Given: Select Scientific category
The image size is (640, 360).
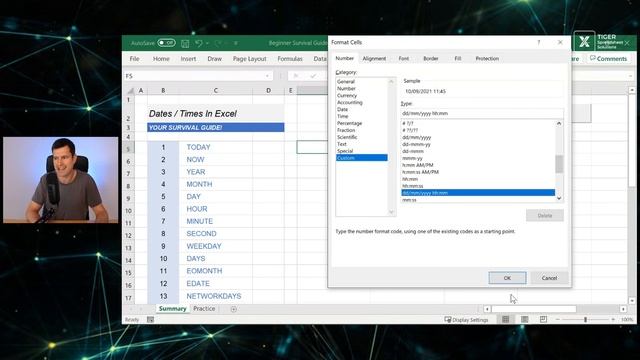Looking at the screenshot, I should click(x=362, y=137).
